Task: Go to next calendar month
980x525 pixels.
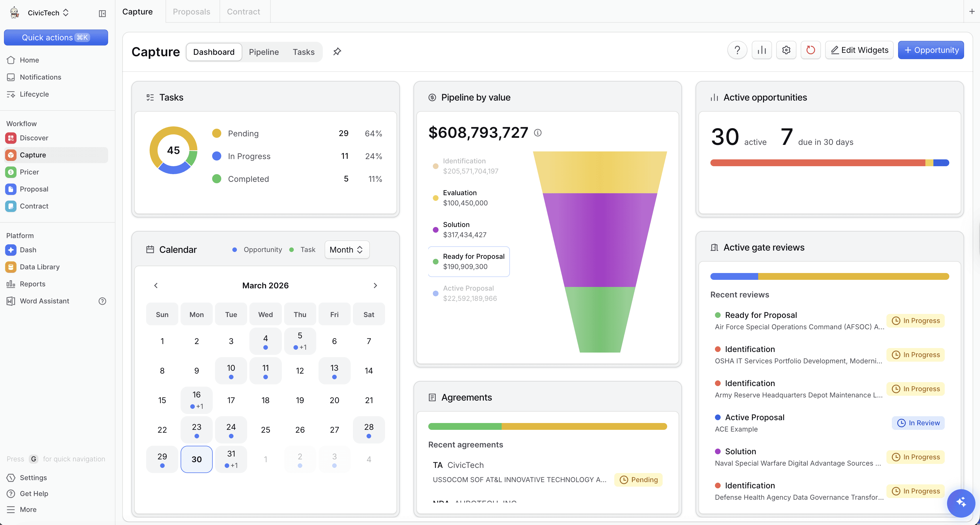Action: [x=375, y=286]
